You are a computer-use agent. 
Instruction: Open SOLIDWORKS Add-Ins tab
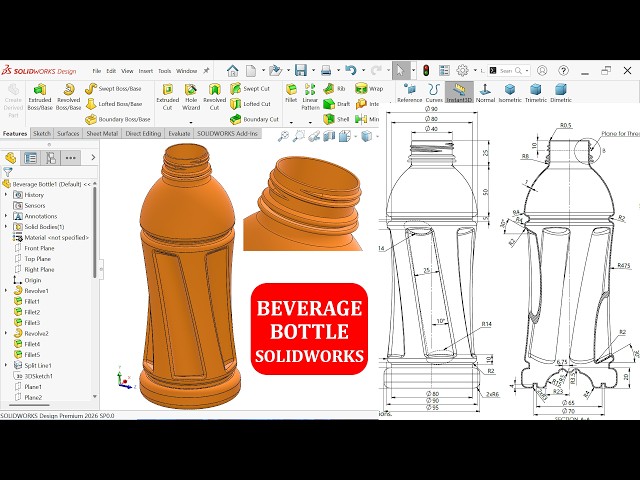click(227, 133)
